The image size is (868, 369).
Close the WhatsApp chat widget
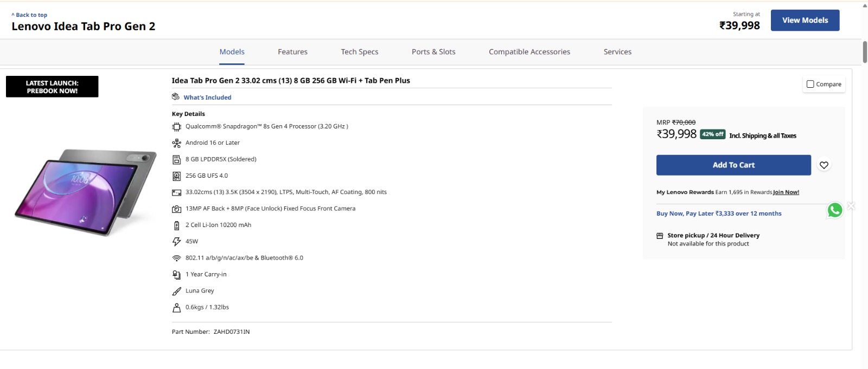point(851,206)
